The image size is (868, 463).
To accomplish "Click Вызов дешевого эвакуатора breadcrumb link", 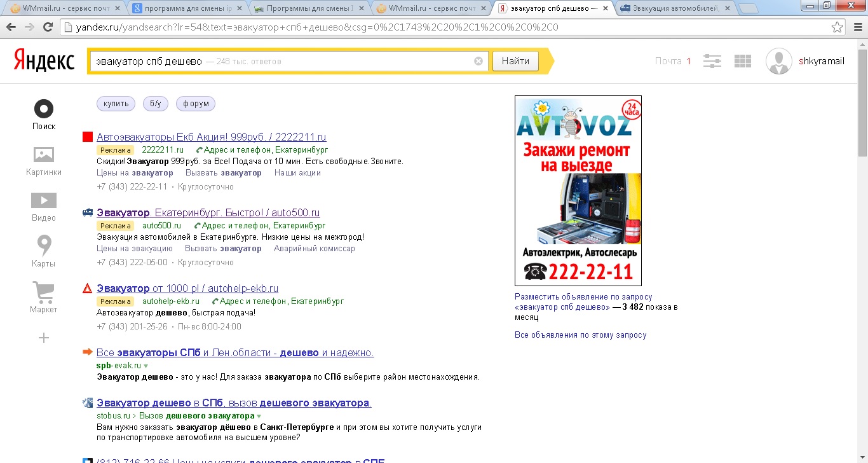I will (196, 416).
